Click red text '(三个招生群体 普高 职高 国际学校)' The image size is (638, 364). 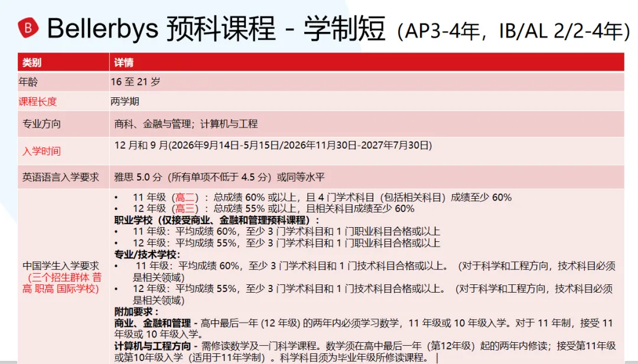click(x=62, y=283)
